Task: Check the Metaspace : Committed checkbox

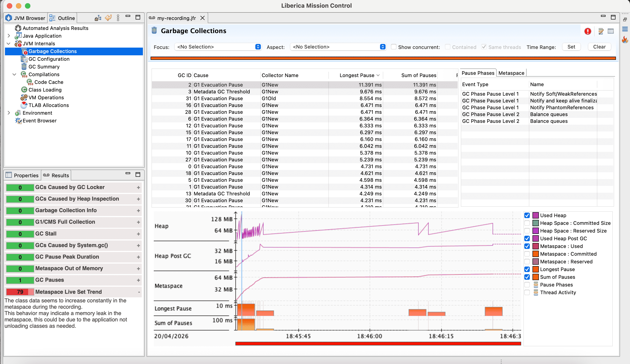Action: click(527, 254)
